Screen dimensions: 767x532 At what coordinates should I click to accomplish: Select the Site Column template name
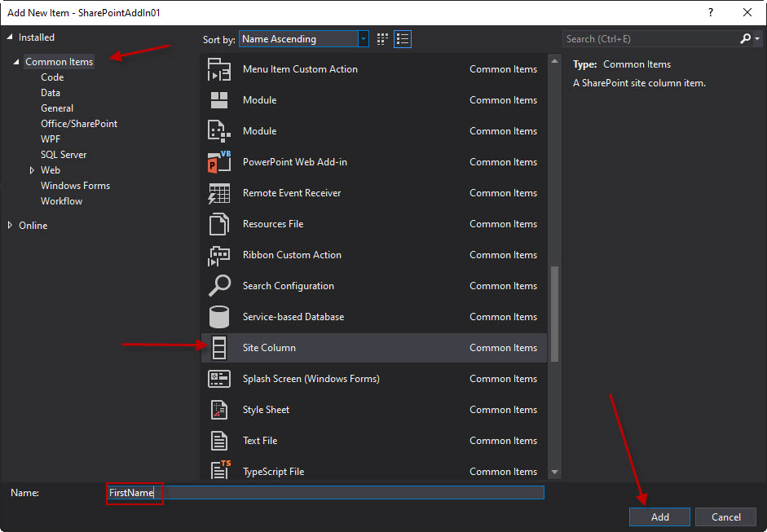[269, 348]
